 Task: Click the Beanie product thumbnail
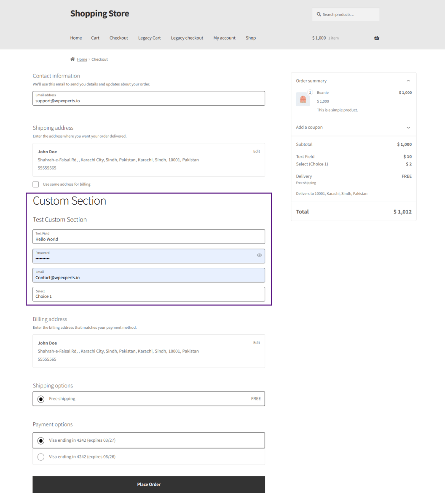point(303,99)
